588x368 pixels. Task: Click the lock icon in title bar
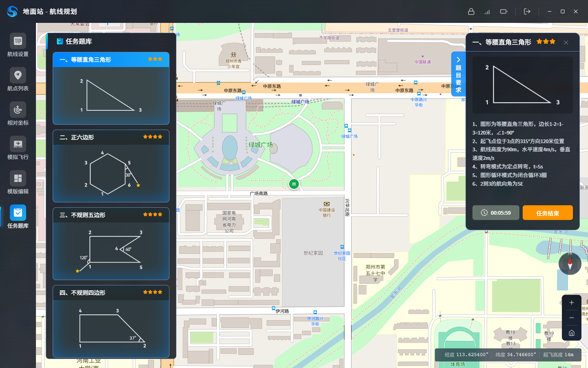point(471,11)
